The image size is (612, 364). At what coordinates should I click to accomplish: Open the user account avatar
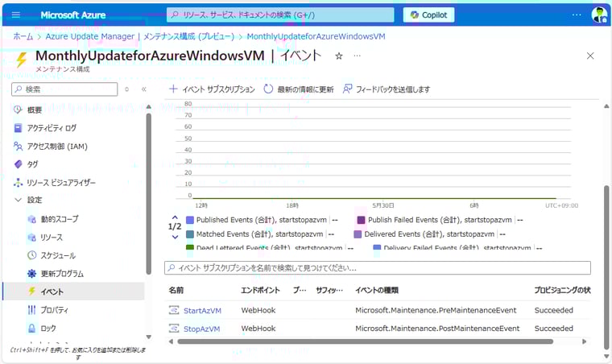[599, 14]
